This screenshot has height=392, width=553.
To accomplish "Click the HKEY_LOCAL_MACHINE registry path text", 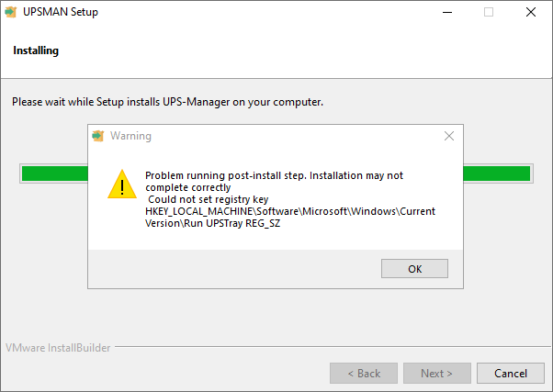I will [x=290, y=218].
